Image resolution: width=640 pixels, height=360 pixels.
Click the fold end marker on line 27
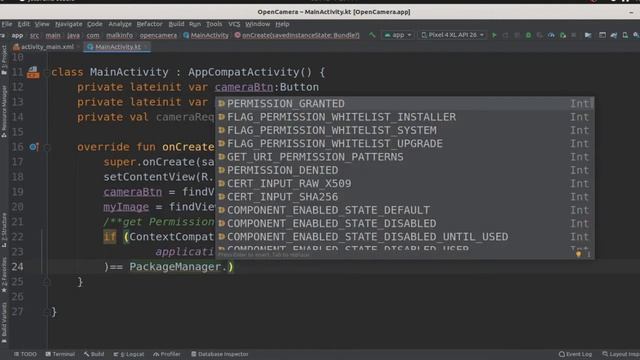click(47, 312)
